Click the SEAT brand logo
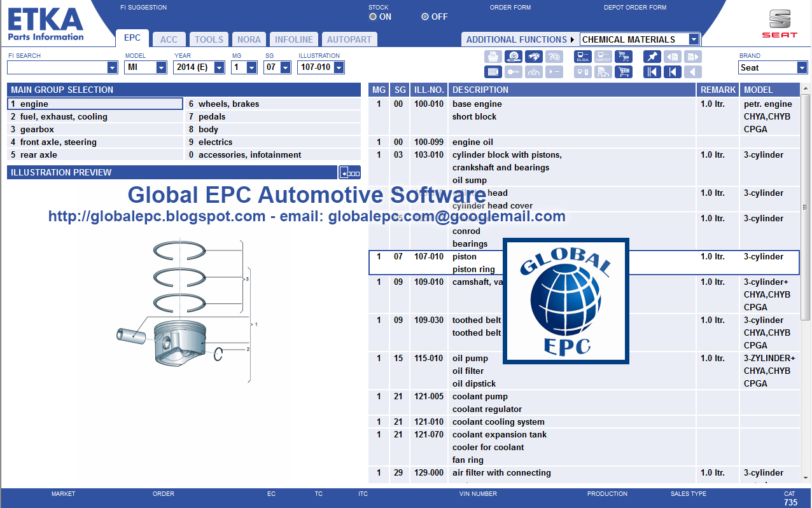Screen dimensions: 812x508 point(780,23)
